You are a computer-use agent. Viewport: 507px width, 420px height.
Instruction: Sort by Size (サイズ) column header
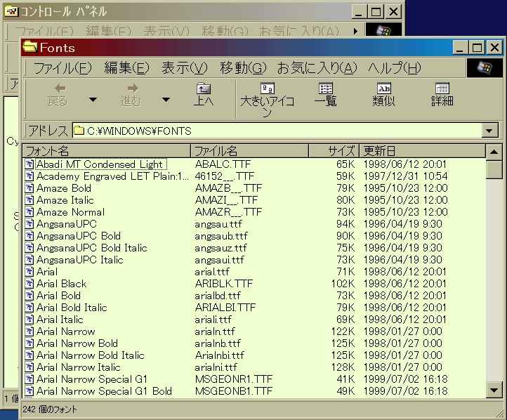coord(334,151)
